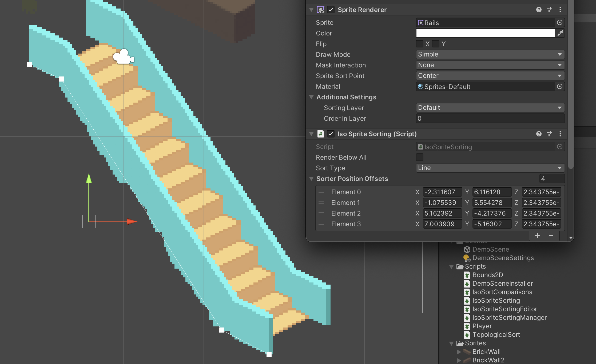Open the Sort Type dropdown
This screenshot has width=596, height=364.
coord(490,168)
